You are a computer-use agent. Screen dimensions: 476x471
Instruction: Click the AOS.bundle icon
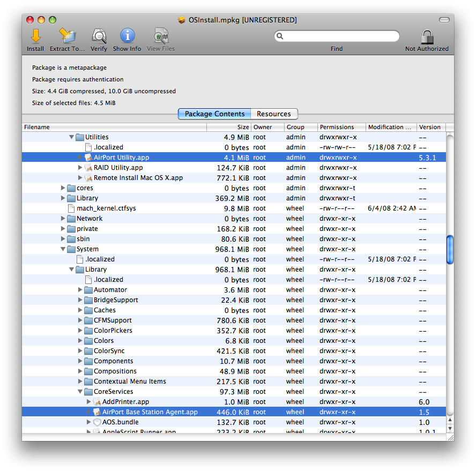point(97,422)
